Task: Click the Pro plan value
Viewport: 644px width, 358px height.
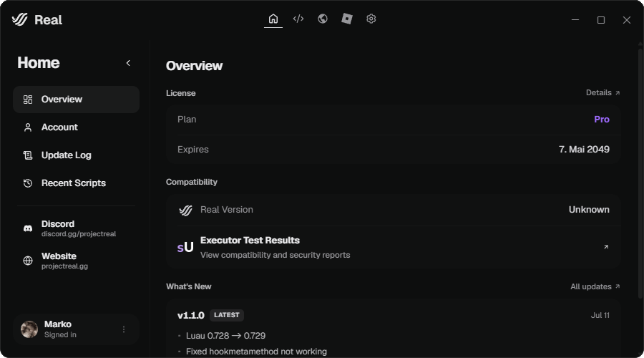Action: pos(602,120)
